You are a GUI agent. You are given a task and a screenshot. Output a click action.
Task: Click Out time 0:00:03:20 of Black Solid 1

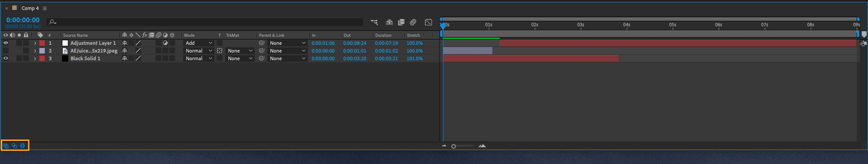click(x=355, y=58)
